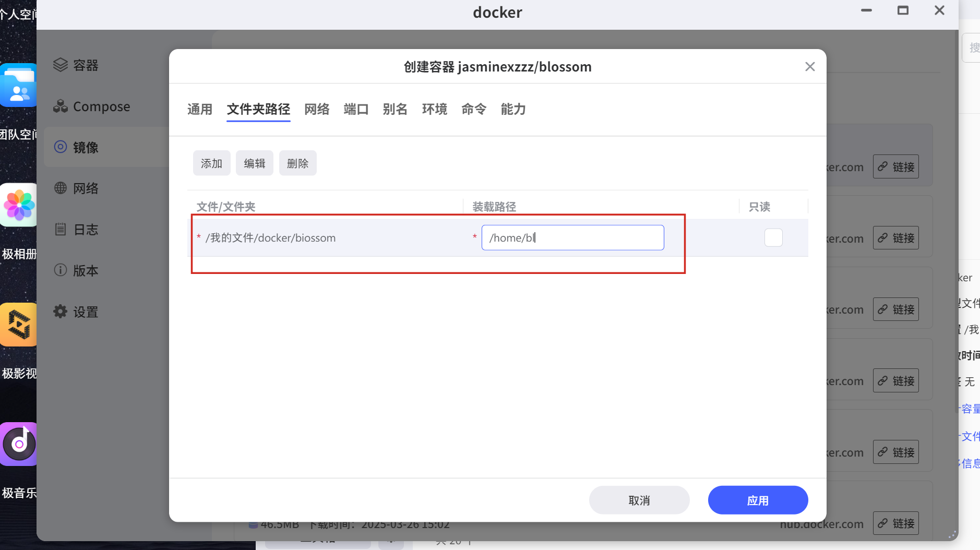Click the 装载路径 mount path input field
980x550 pixels.
572,238
